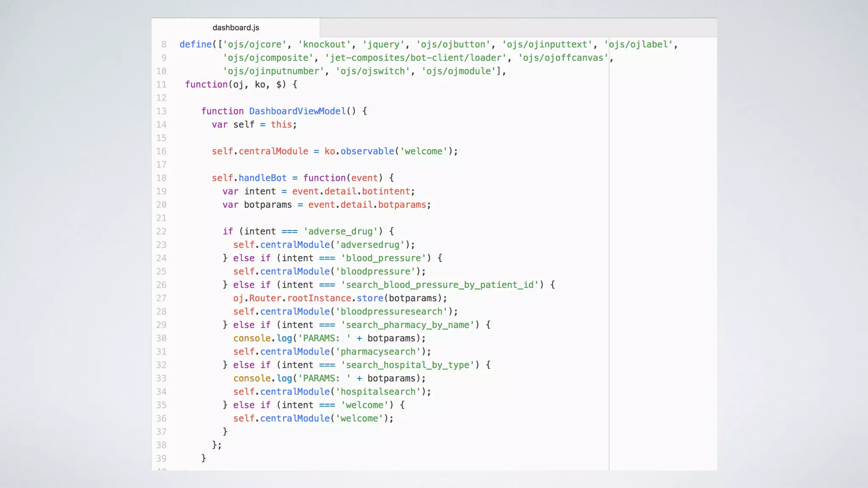Click the 'this' keyword on line 14
The image size is (868, 488).
(x=281, y=125)
